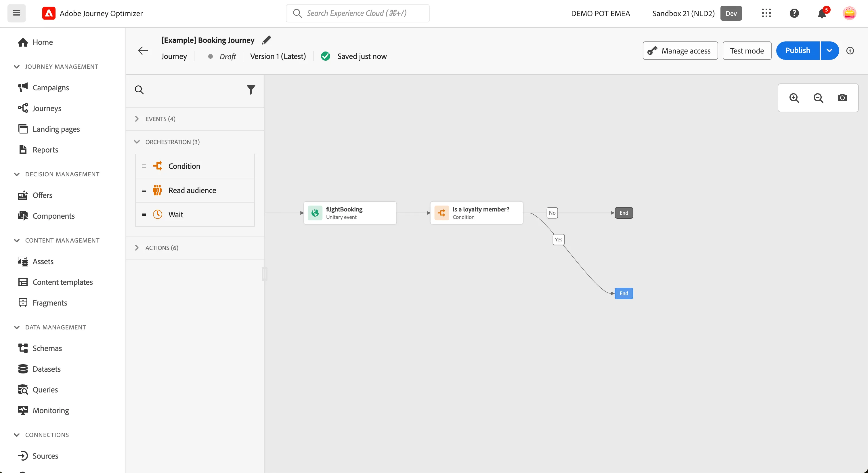Zoom out on the canvas
The width and height of the screenshot is (868, 473).
coord(818,98)
